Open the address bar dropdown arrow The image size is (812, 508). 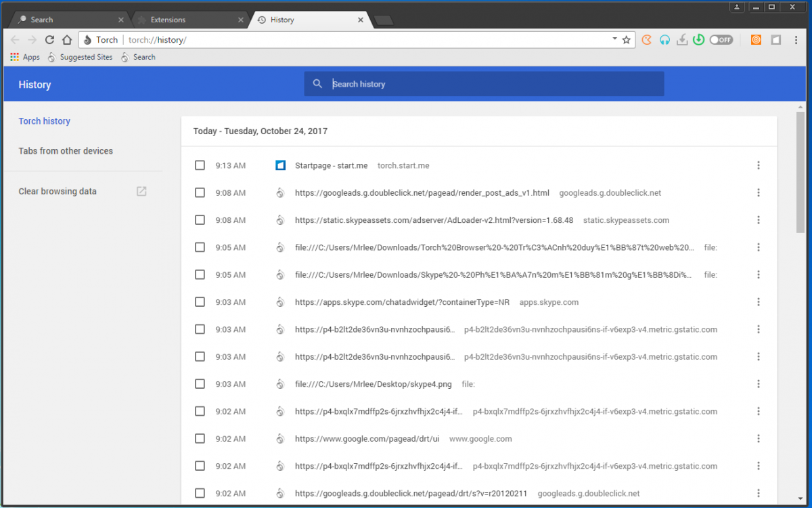pyautogui.click(x=614, y=39)
